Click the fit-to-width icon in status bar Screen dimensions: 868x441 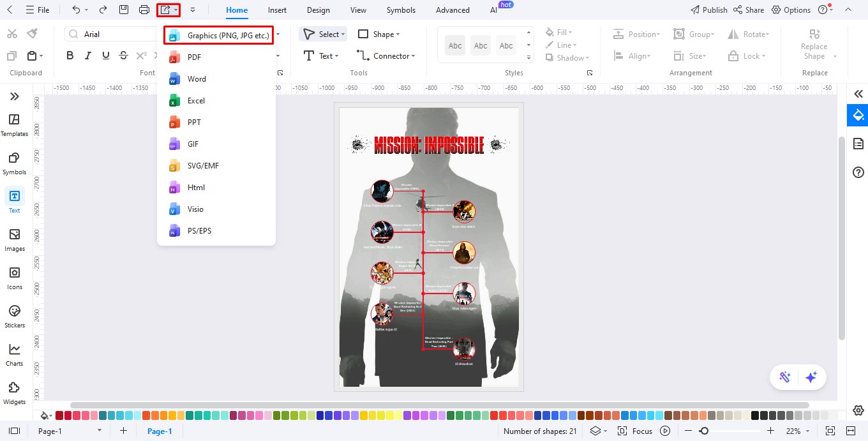pos(850,431)
